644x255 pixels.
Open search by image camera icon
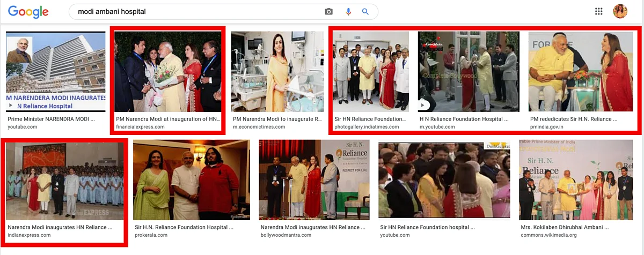click(x=328, y=12)
